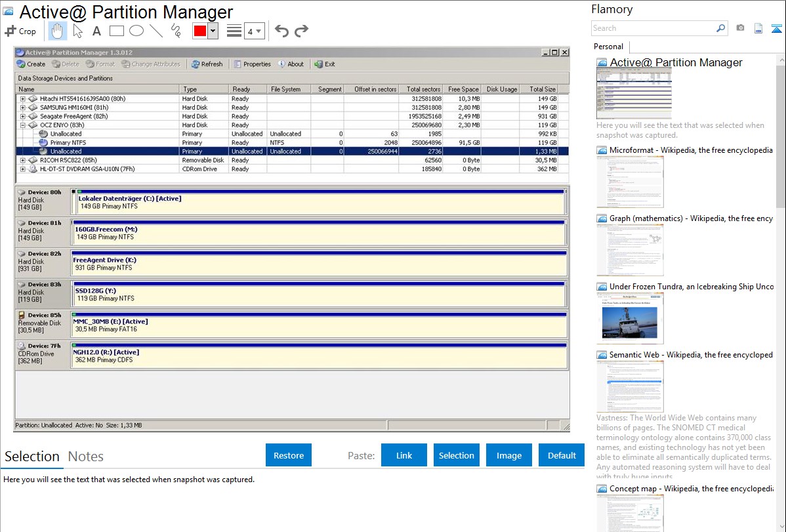Pick the rectangle drawing tool
The width and height of the screenshot is (786, 532).
(116, 31)
